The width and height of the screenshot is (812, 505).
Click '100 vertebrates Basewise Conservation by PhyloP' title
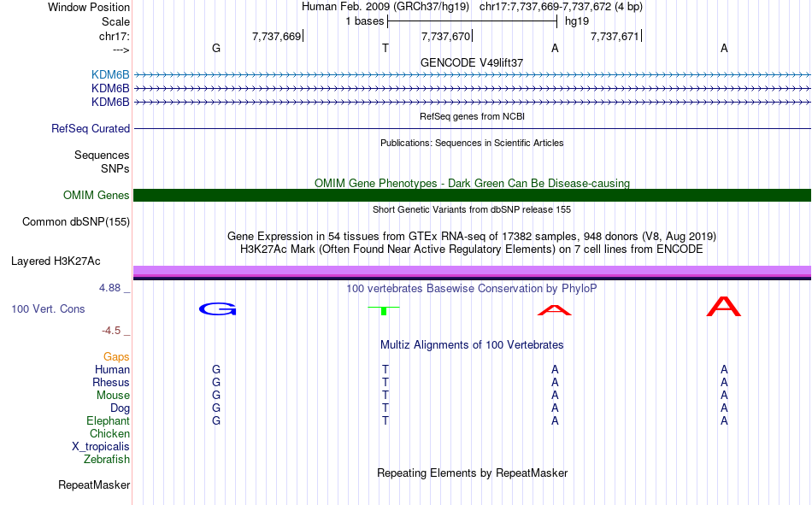(x=472, y=289)
